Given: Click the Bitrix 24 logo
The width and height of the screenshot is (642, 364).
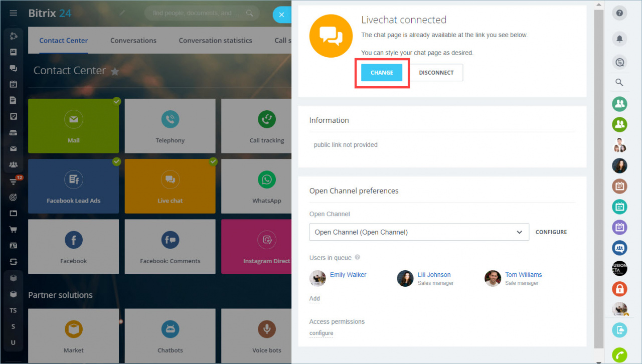Looking at the screenshot, I should click(50, 14).
